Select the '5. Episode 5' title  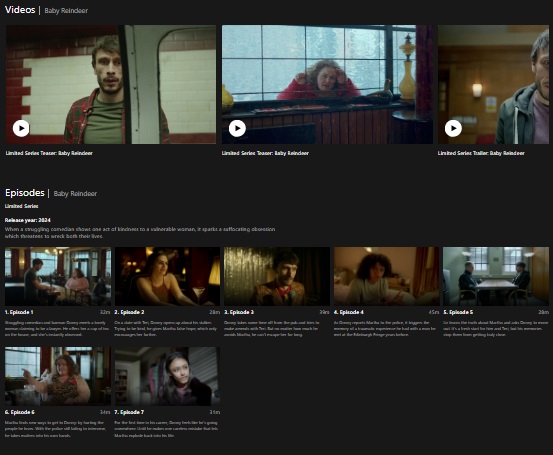coord(458,312)
